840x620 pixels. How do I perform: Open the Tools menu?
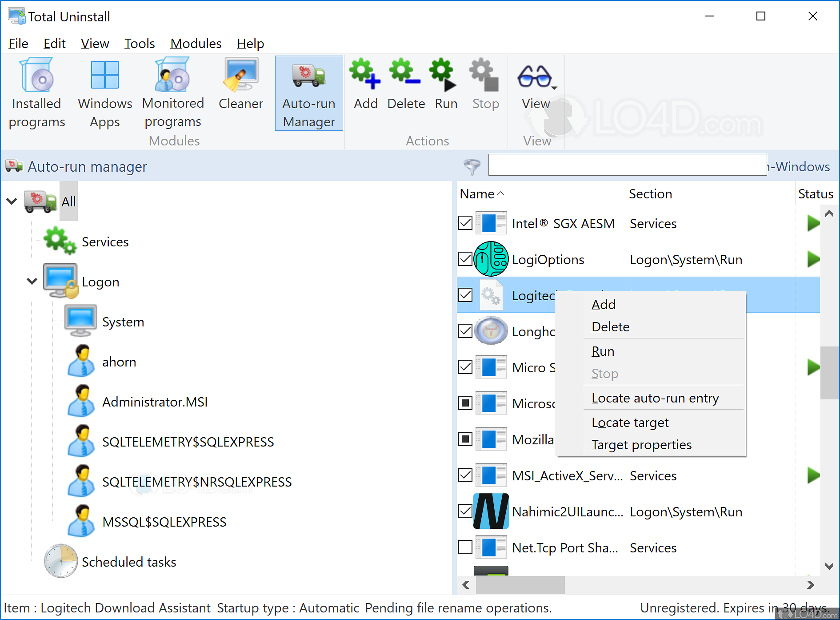coord(140,43)
